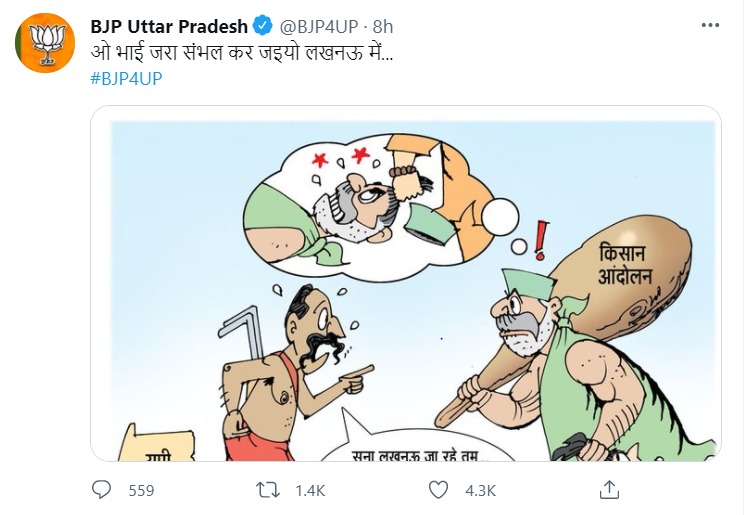
Task: Open the BJP lotus profile avatar
Action: point(45,43)
